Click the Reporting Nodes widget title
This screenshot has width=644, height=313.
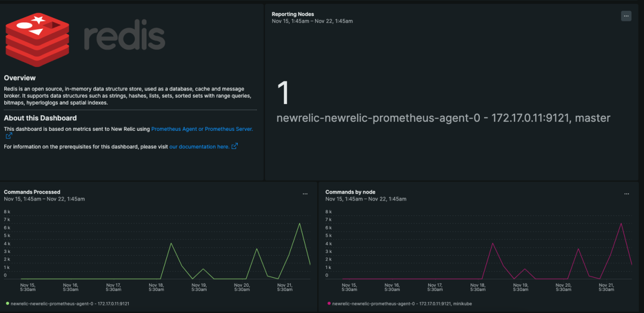point(293,14)
